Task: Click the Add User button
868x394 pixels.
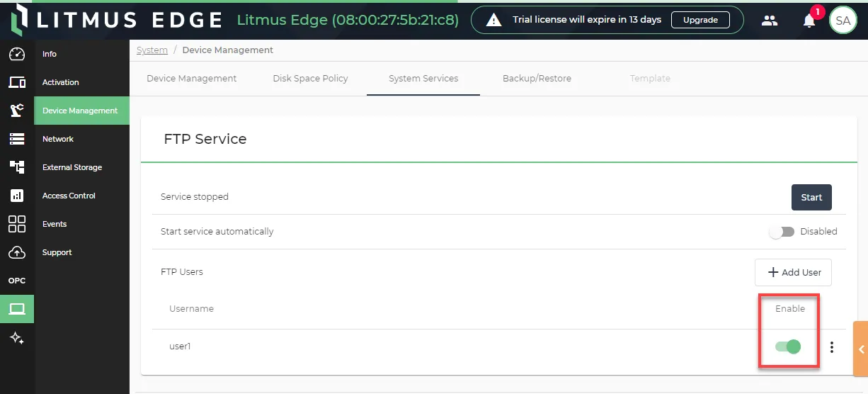Action: point(793,272)
